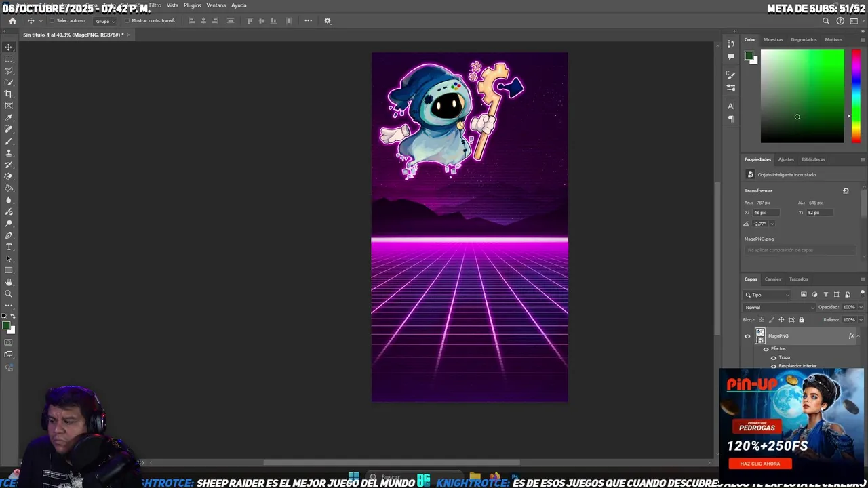
Task: Select the Lasso tool
Action: (9, 70)
